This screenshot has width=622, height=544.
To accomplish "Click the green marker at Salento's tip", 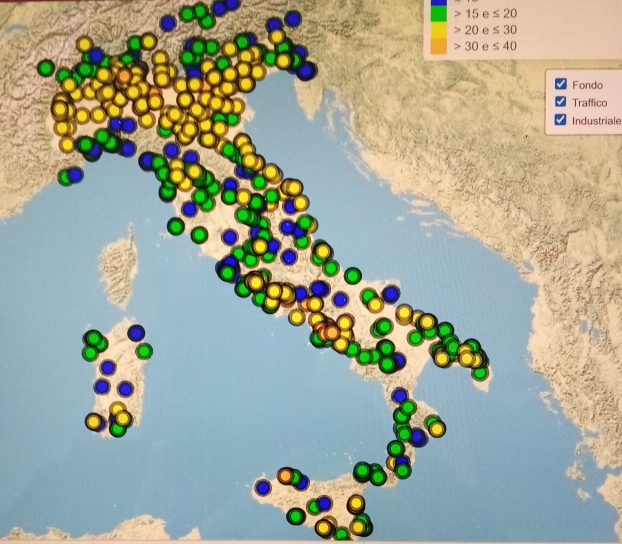I will (x=482, y=373).
